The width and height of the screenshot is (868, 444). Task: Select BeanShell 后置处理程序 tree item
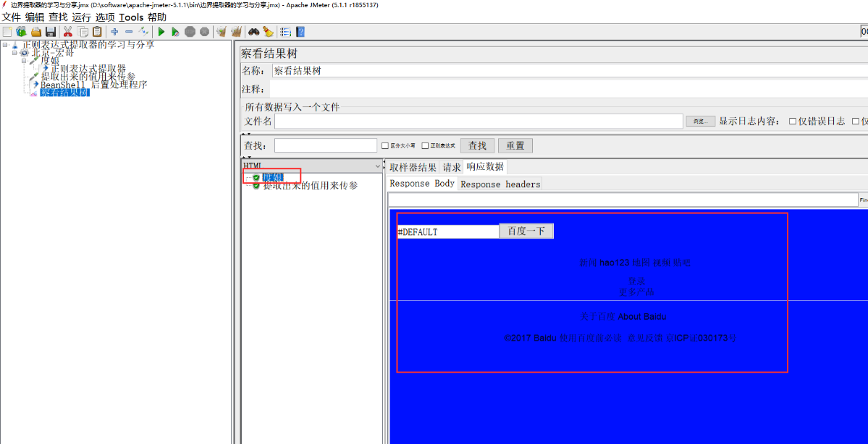(x=94, y=85)
